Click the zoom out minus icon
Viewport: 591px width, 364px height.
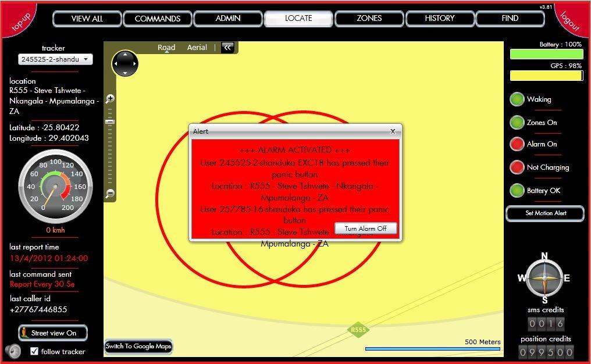(x=111, y=193)
